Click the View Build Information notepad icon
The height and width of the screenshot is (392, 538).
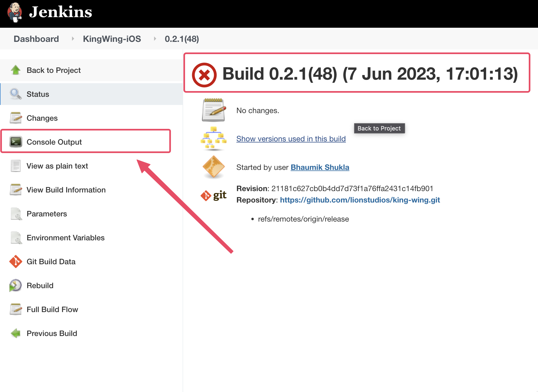click(15, 190)
